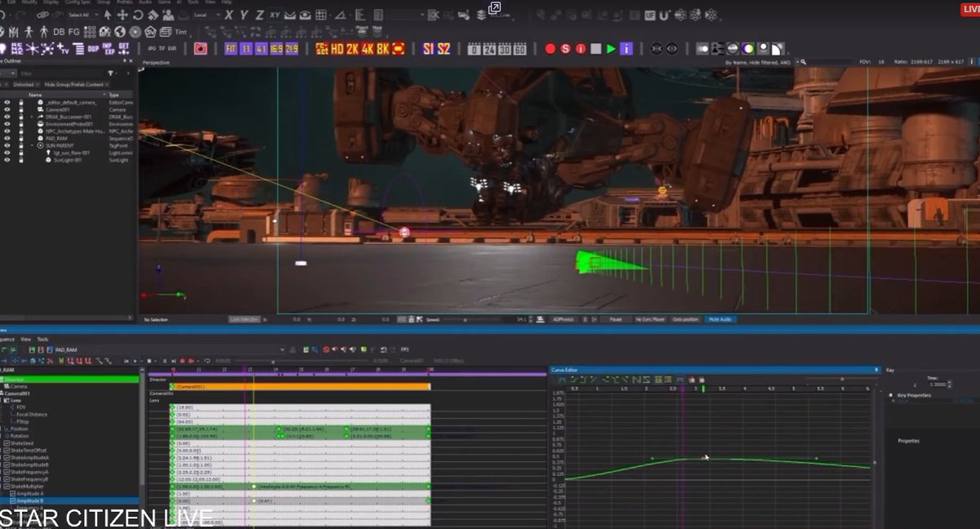980x529 pixels.
Task: Open the Config Spec menu
Action: click(x=78, y=2)
